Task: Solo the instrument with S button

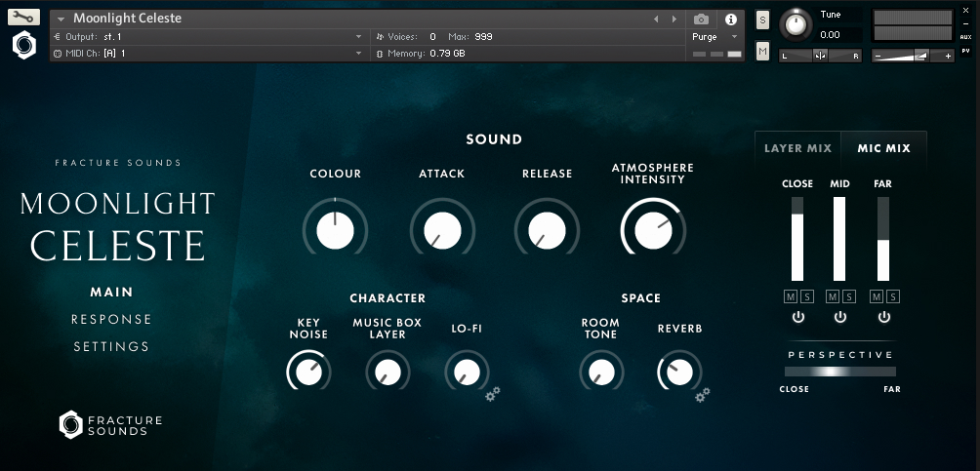Action: tap(762, 20)
